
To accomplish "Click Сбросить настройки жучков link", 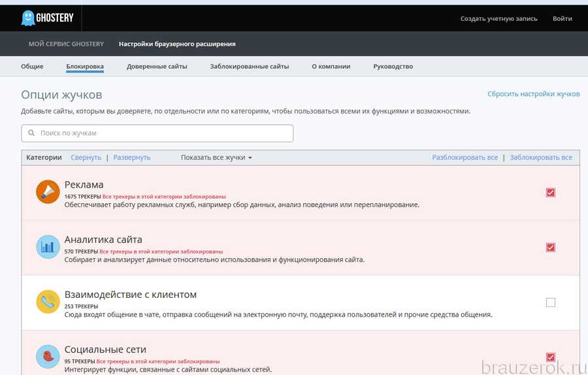I will 534,94.
